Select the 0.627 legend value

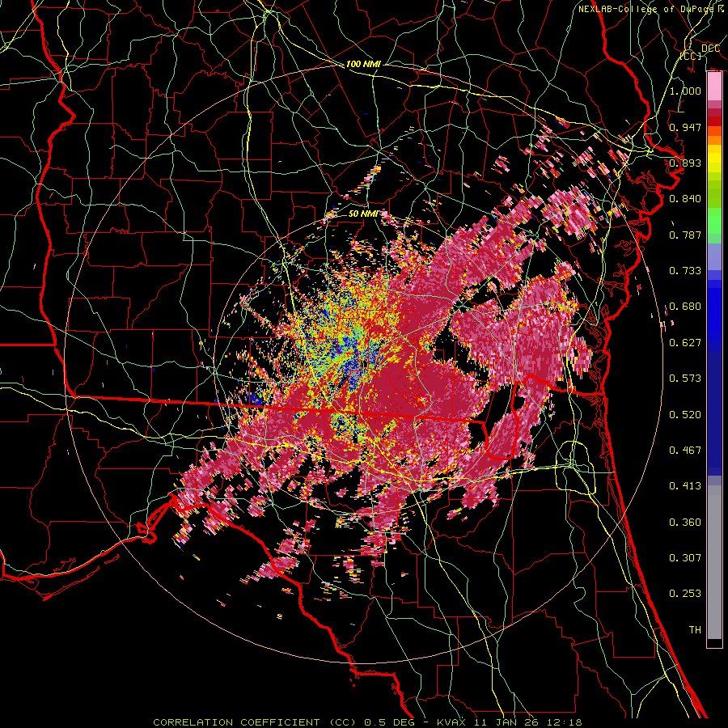pyautogui.click(x=685, y=343)
